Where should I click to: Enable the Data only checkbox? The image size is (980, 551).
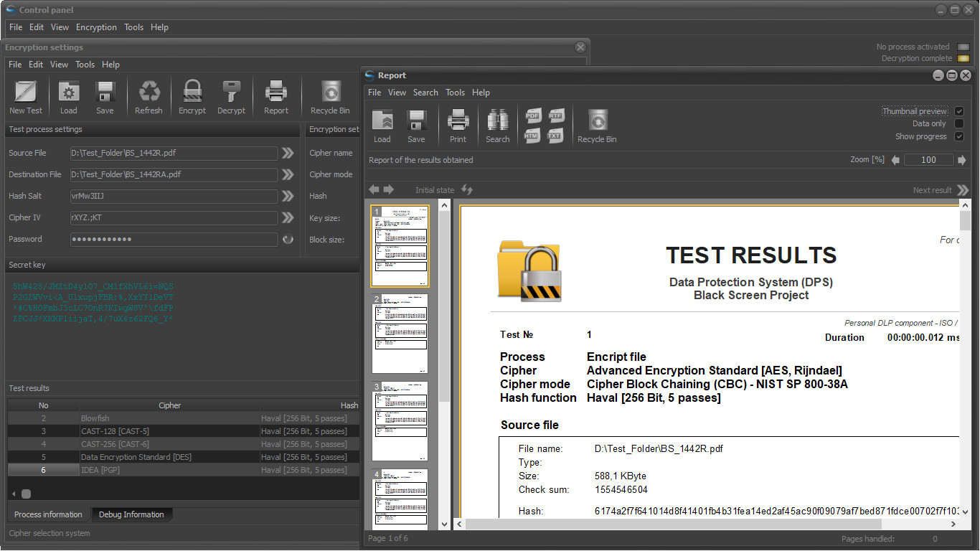(959, 124)
